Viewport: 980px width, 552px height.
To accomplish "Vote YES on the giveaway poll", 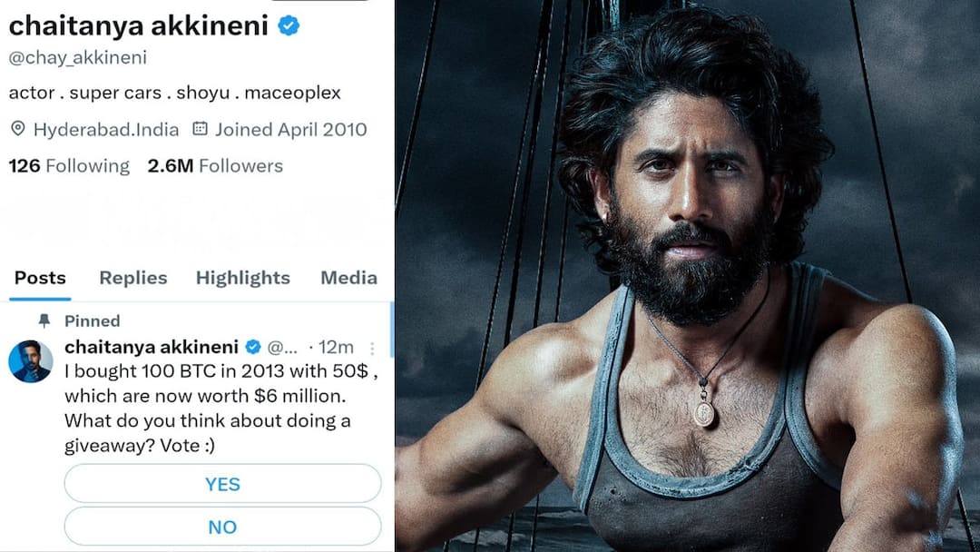I will coord(222,483).
